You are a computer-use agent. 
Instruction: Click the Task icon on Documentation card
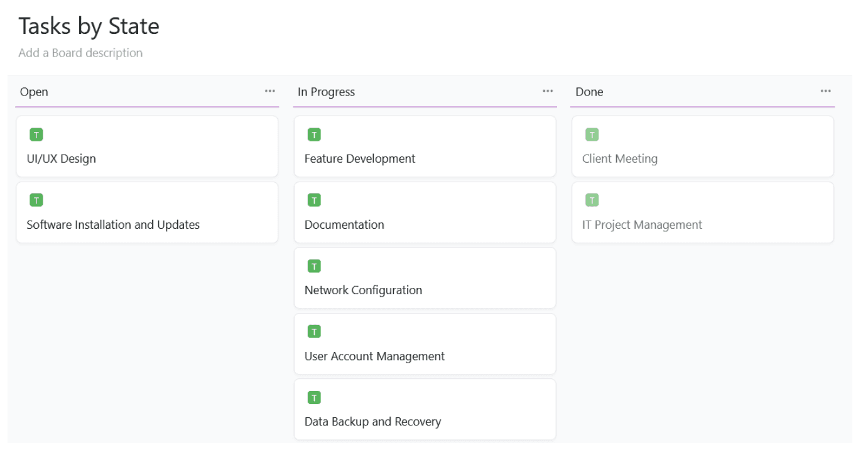point(314,200)
